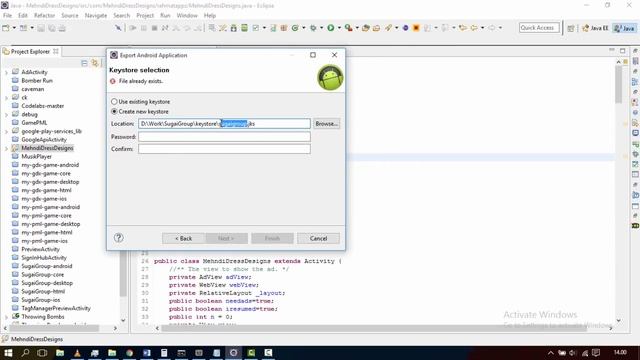Click the Collapse All icon in Project Explorer
The image size is (640, 360).
tap(84, 63)
